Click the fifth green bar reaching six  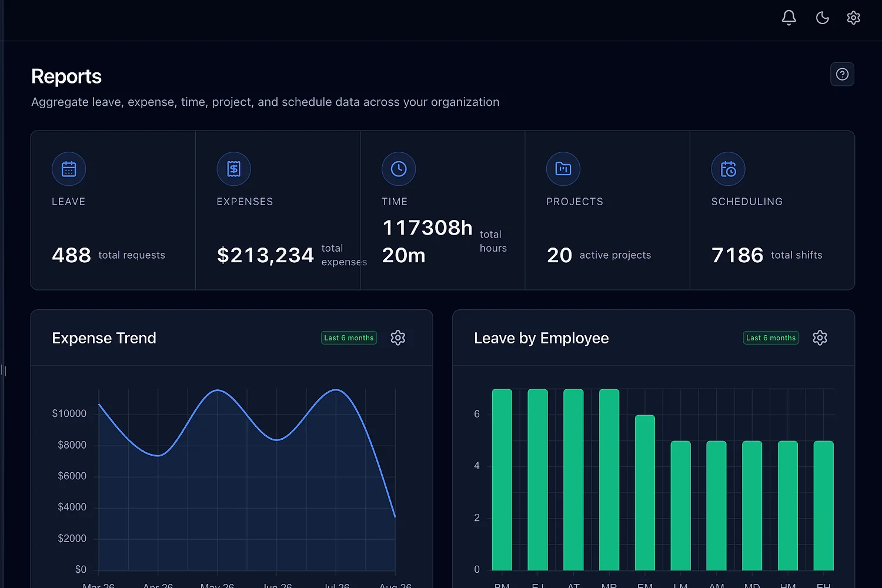[x=645, y=493]
